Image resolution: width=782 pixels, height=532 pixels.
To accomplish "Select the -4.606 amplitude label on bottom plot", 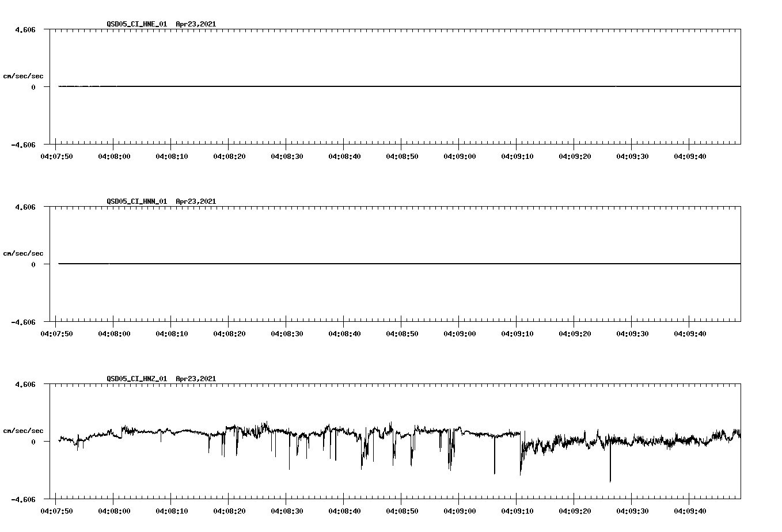I will (x=24, y=500).
